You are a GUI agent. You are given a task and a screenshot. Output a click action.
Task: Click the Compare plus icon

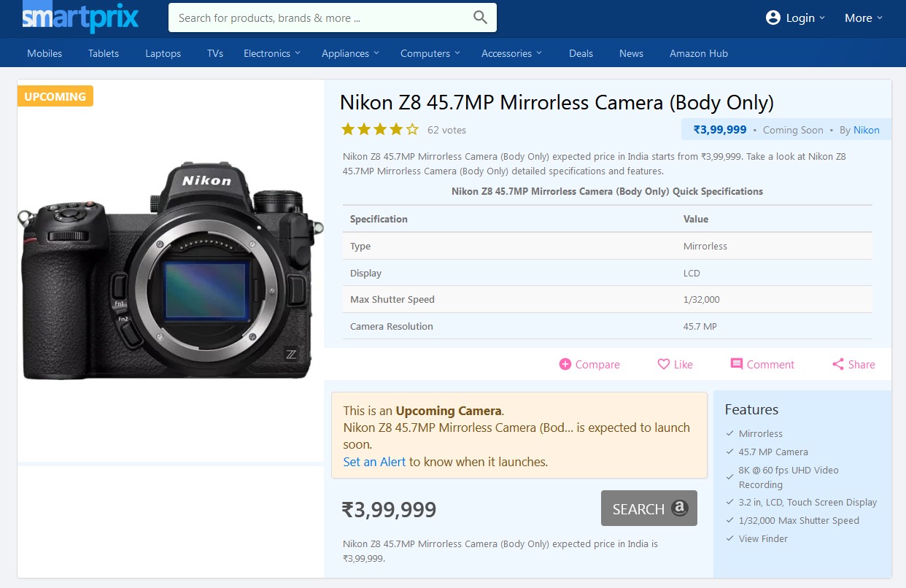tap(565, 364)
